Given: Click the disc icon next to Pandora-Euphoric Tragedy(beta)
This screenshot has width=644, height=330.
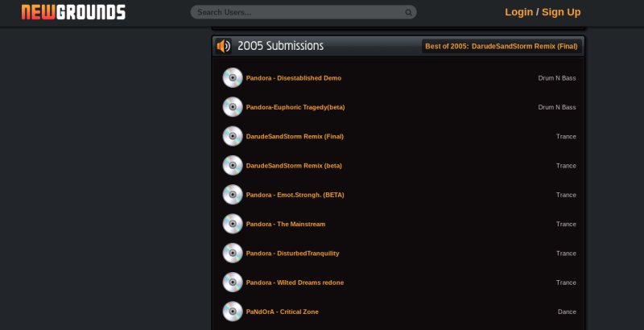Looking at the screenshot, I should [x=233, y=107].
